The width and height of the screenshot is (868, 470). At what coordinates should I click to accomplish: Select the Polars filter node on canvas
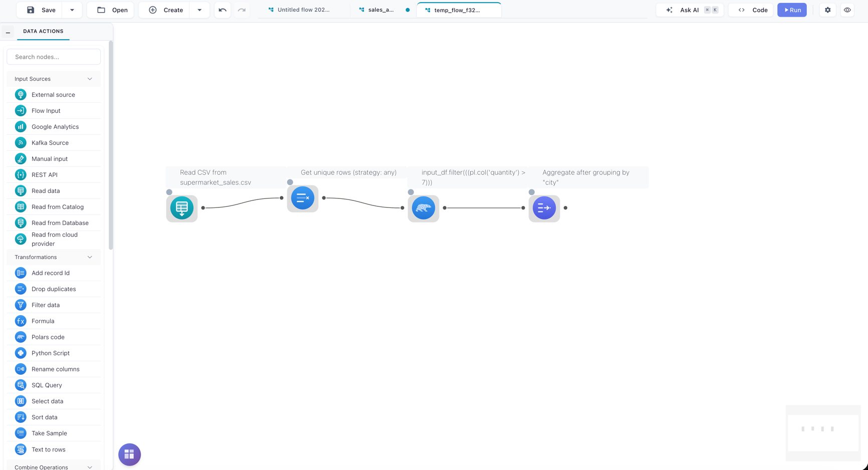tap(423, 208)
